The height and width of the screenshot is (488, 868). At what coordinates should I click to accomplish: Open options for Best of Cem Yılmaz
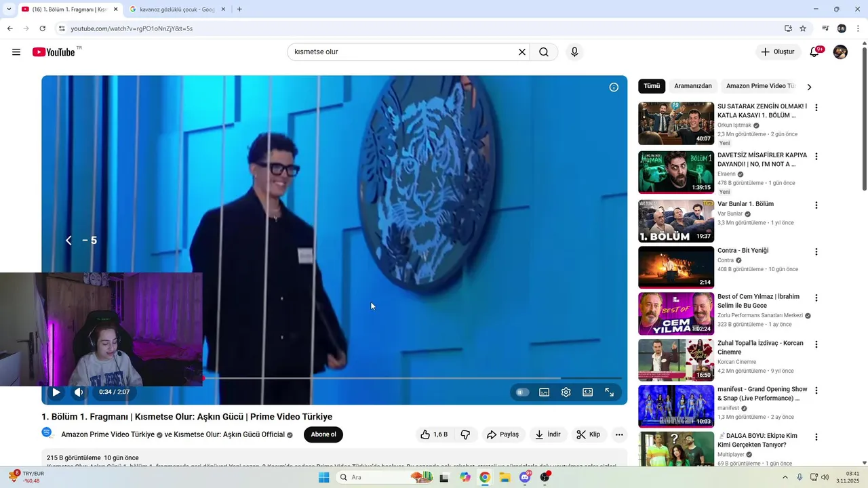point(816,298)
